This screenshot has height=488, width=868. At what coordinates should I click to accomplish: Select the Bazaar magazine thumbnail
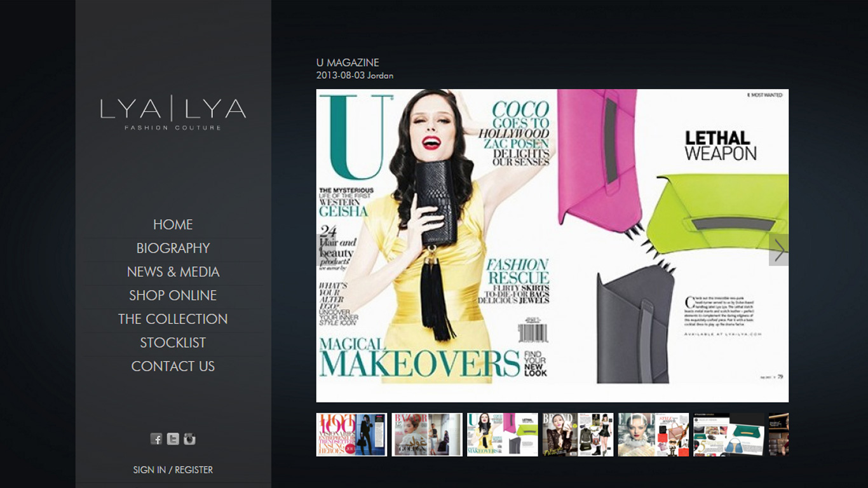[x=427, y=435]
